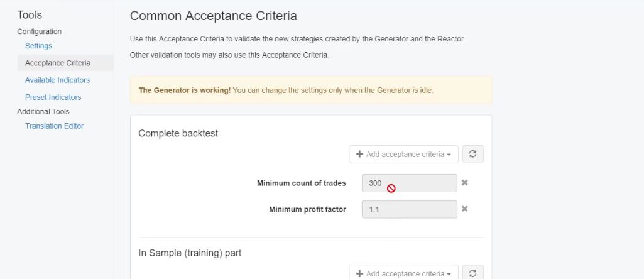Click the Configuration section label

[x=39, y=31]
